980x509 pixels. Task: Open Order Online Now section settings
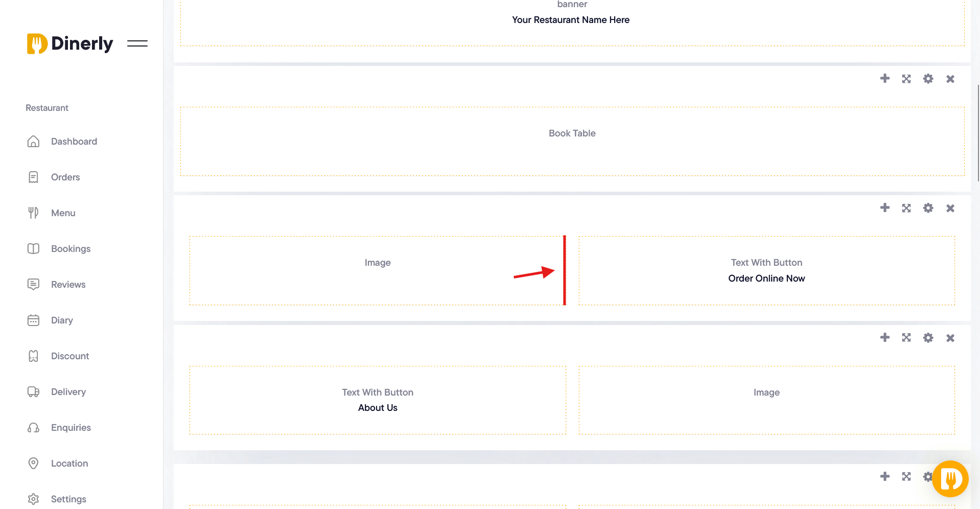point(928,208)
